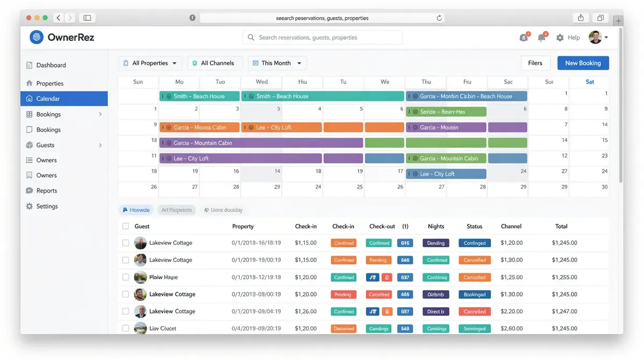Tick the select-all checkbox in the Guest header
The width and height of the screenshot is (644, 360).
126,226
